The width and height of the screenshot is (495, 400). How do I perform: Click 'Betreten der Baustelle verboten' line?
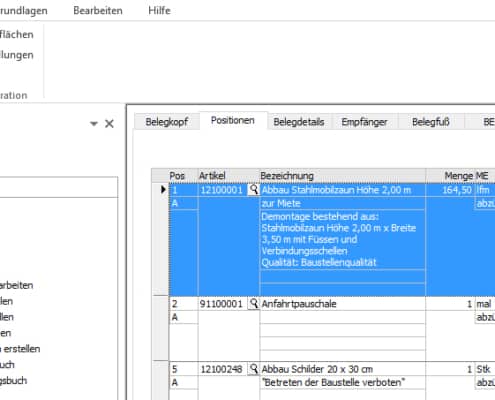coord(342,382)
